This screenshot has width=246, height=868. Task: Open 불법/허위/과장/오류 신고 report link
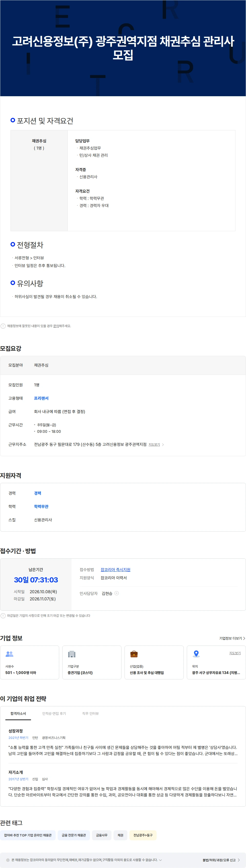219,860
